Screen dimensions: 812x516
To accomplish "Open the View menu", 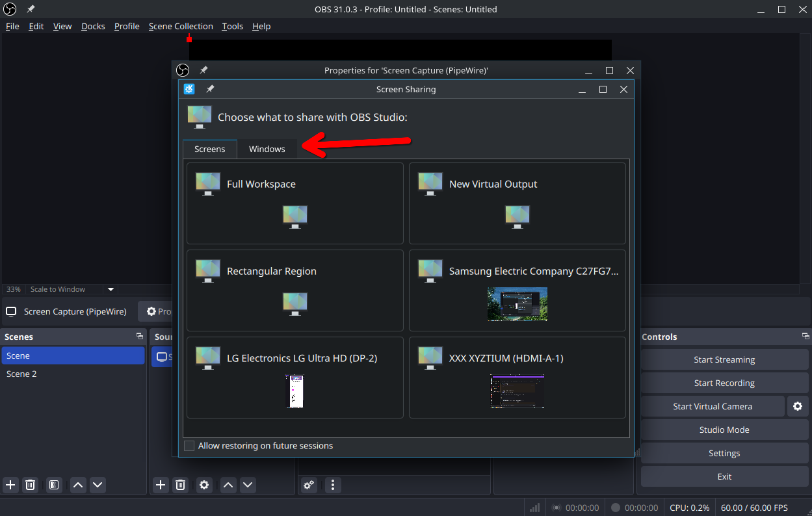I will (x=62, y=27).
